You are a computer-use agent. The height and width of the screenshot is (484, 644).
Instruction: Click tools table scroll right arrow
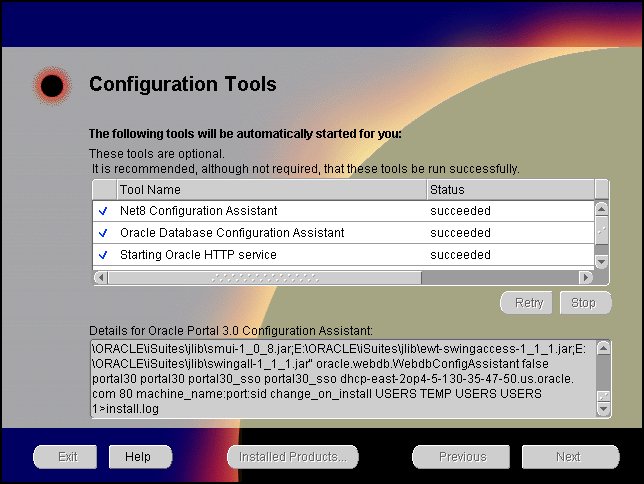[586, 278]
